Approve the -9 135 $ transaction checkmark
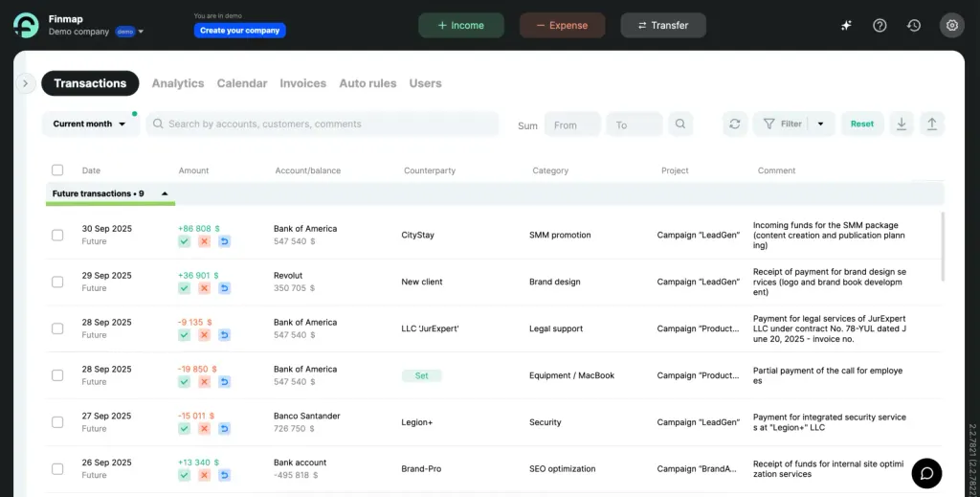The height and width of the screenshot is (497, 980). pos(184,335)
